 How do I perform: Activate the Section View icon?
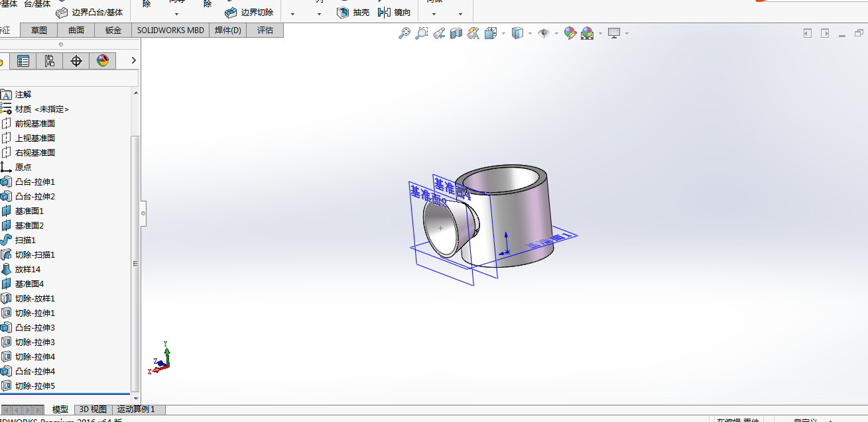456,33
